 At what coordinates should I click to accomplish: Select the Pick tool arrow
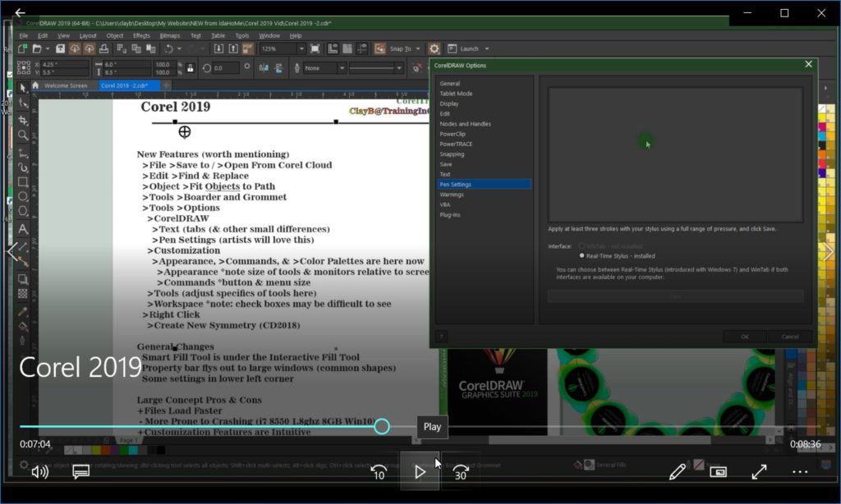pos(22,87)
